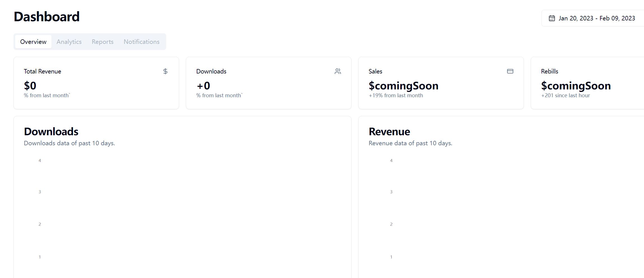
Task: Click the '+19% from last month' text
Action: point(396,95)
